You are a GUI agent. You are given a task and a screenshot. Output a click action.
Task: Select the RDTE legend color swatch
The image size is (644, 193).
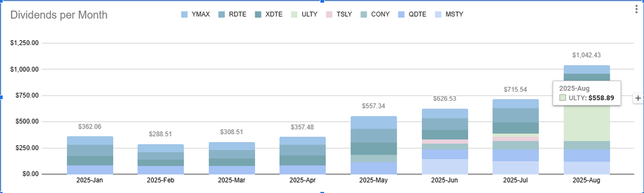(x=222, y=14)
